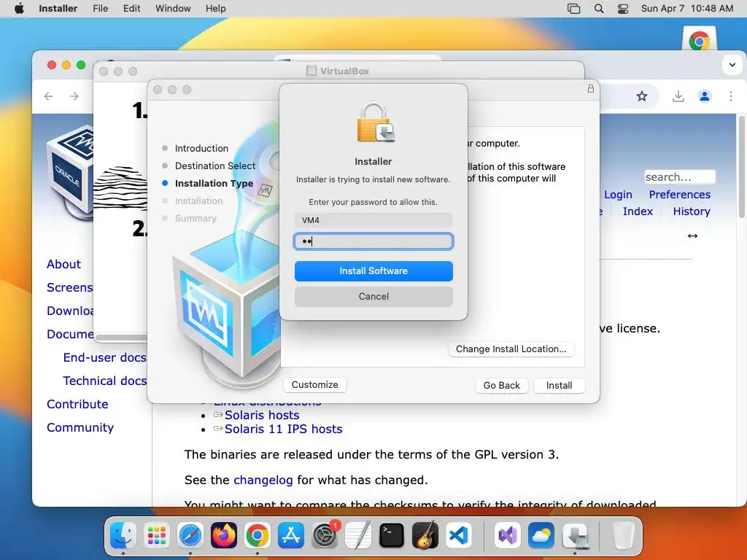
Task: Click Installation Type step in installer
Action: [x=214, y=183]
